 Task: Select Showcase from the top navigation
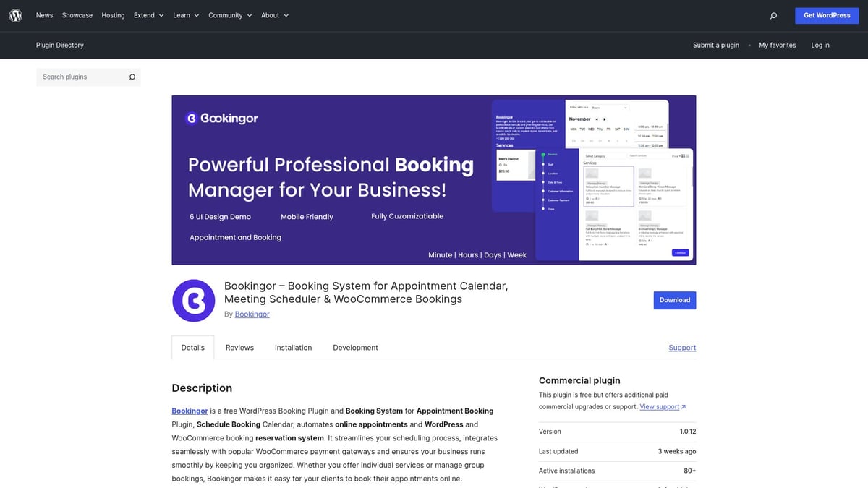tap(77, 14)
